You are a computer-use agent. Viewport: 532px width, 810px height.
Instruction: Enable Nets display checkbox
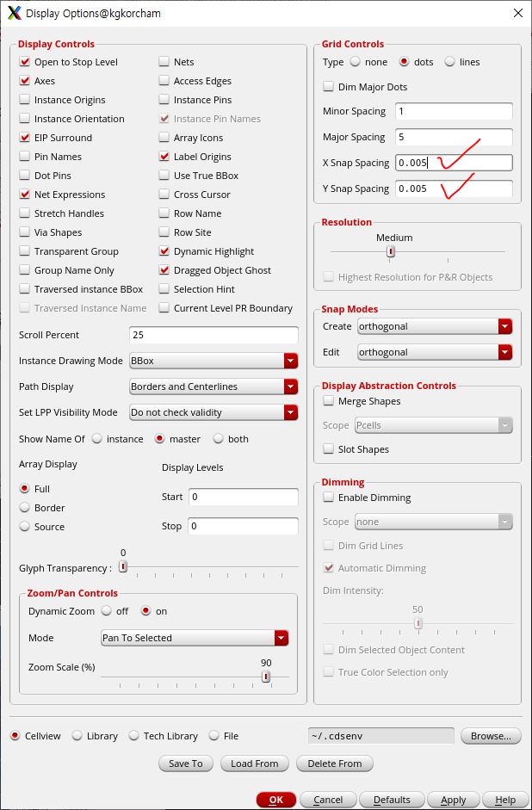click(x=164, y=62)
